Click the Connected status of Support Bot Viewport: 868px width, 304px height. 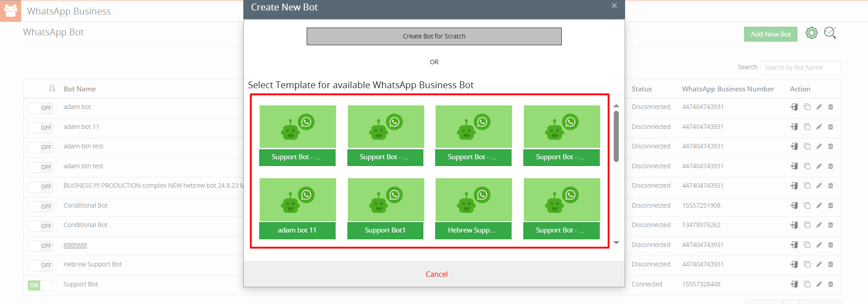pyautogui.click(x=647, y=284)
